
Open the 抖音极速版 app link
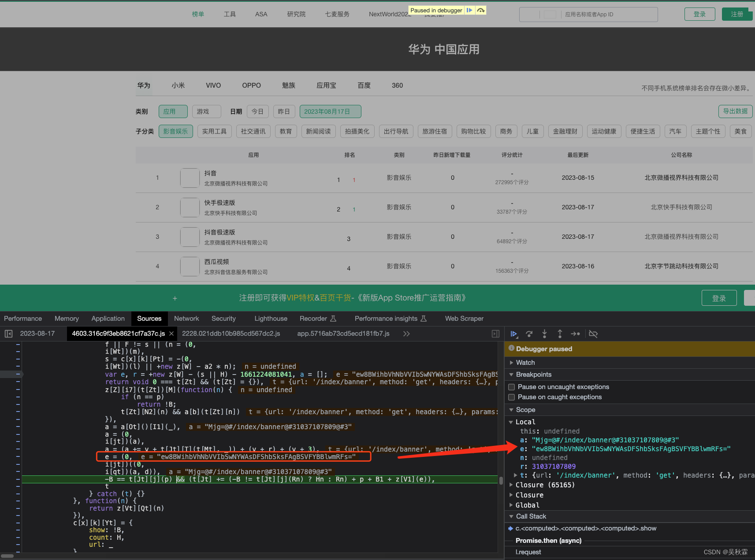tap(219, 232)
